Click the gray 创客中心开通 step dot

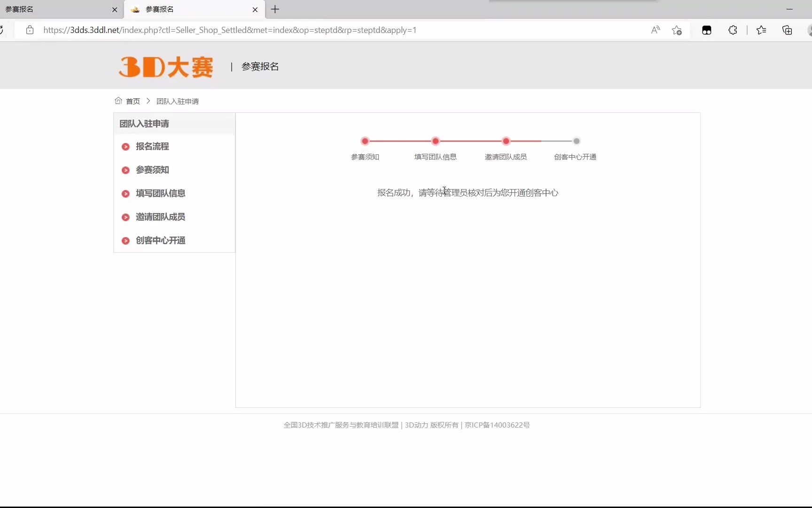click(x=577, y=141)
